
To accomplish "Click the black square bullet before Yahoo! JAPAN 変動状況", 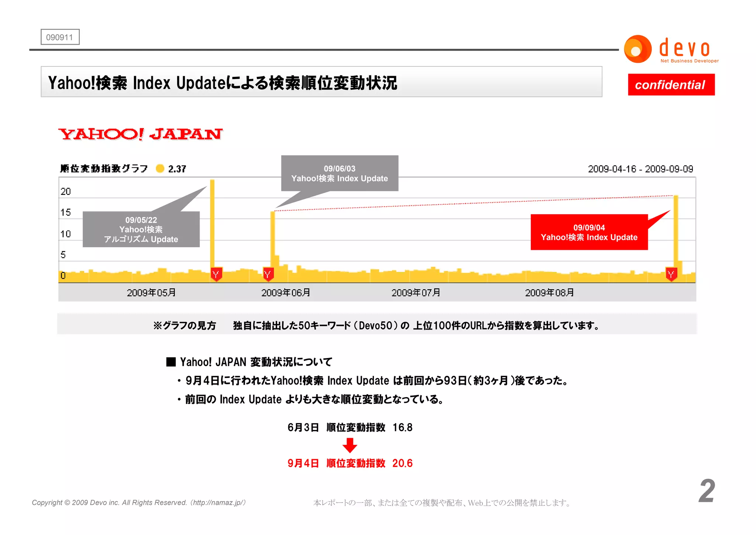I will coord(171,362).
